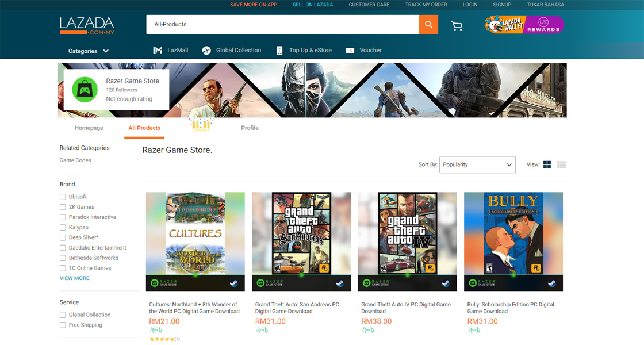
Task: Tick the 2K Games brand checkbox
Action: tap(63, 208)
